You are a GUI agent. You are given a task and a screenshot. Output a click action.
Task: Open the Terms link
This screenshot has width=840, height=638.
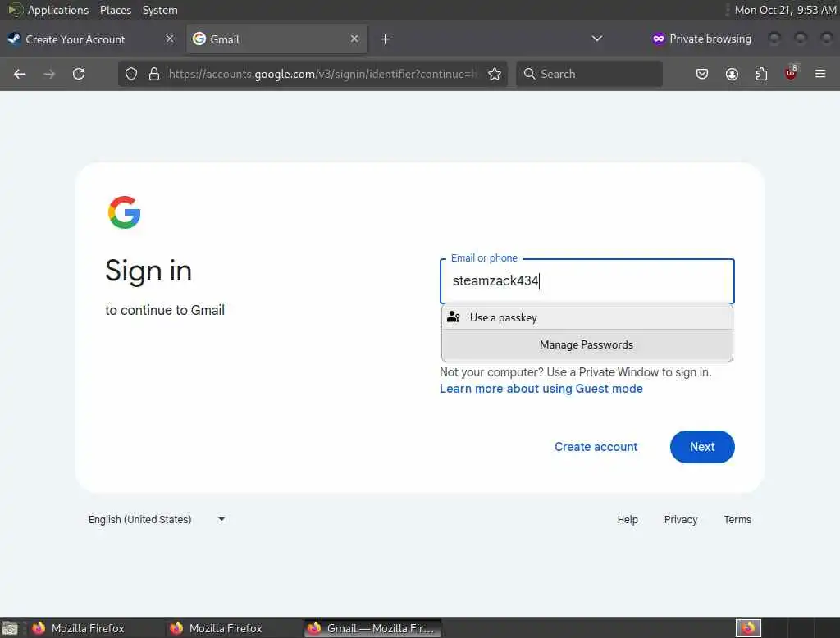[x=737, y=519]
